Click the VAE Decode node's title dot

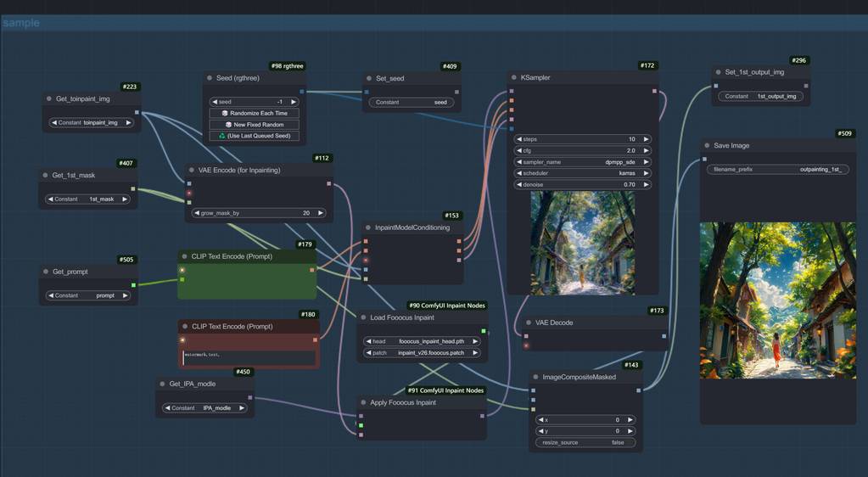[529, 323]
